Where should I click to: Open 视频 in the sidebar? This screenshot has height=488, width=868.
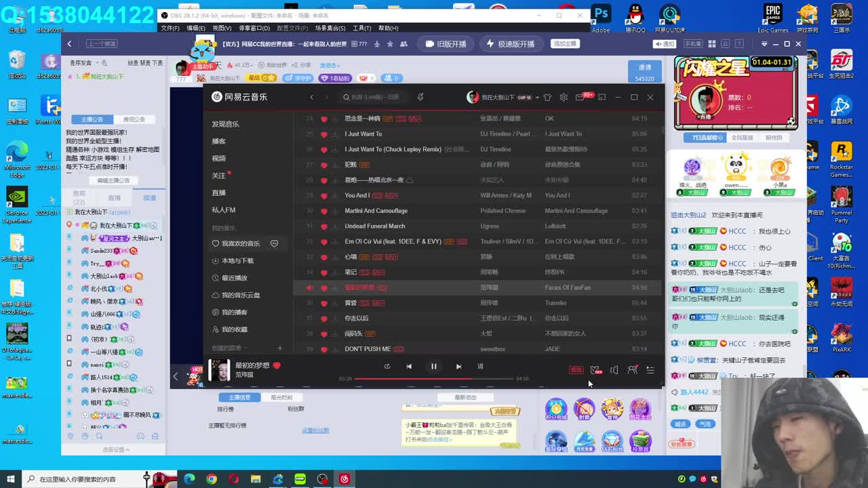(218, 158)
